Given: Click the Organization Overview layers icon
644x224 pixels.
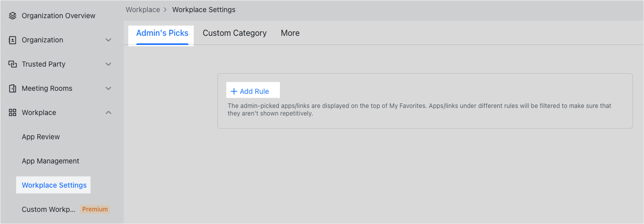Looking at the screenshot, I should [13, 16].
